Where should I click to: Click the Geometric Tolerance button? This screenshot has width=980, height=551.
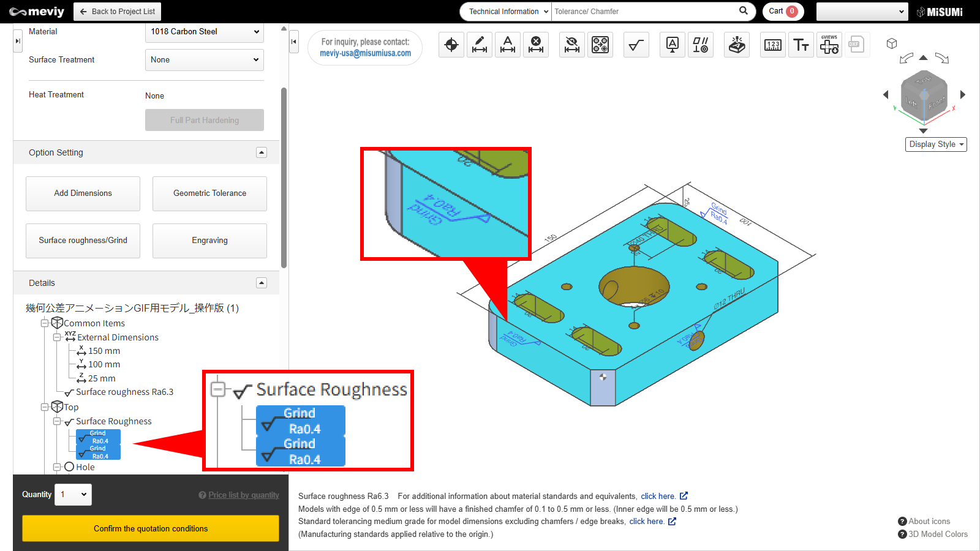(209, 193)
